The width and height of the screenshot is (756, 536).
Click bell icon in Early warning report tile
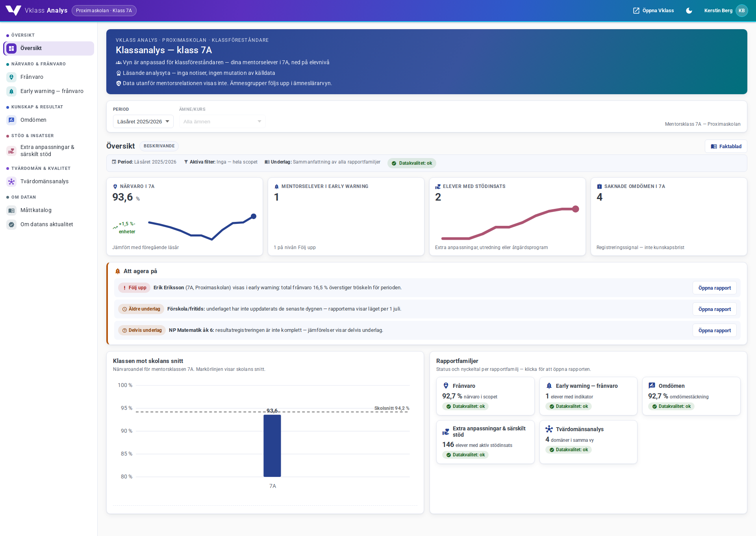[549, 386]
